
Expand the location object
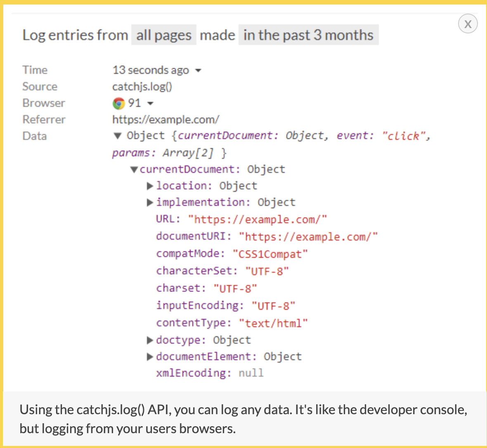click(x=150, y=186)
